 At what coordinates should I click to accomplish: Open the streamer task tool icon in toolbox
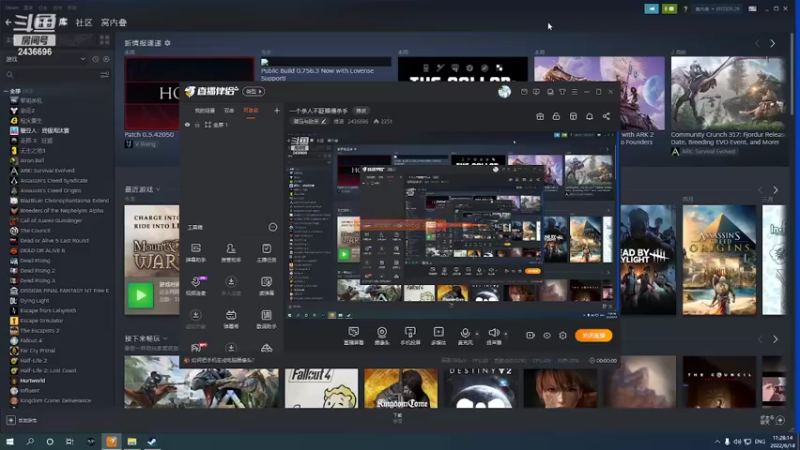point(266,252)
